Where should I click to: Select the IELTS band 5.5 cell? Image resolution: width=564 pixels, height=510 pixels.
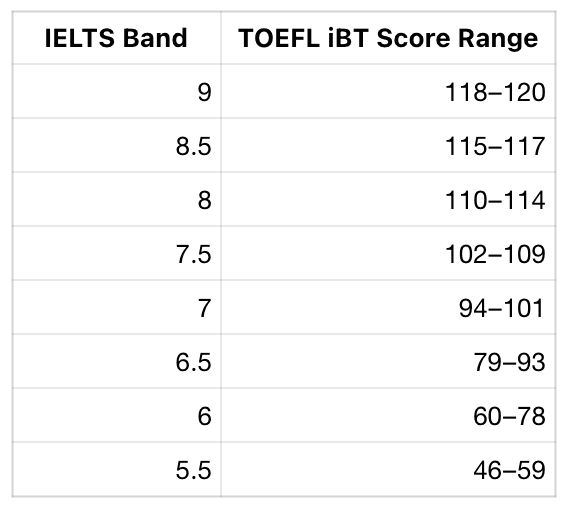tap(117, 469)
